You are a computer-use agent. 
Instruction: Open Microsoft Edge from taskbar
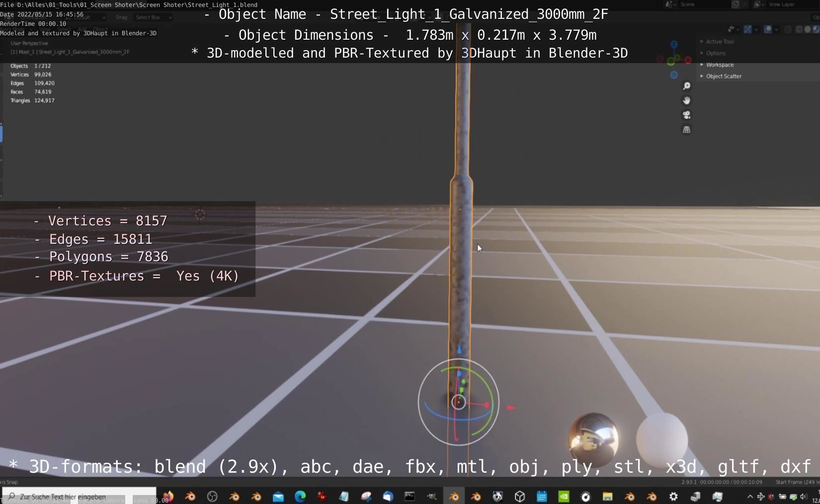(300, 497)
